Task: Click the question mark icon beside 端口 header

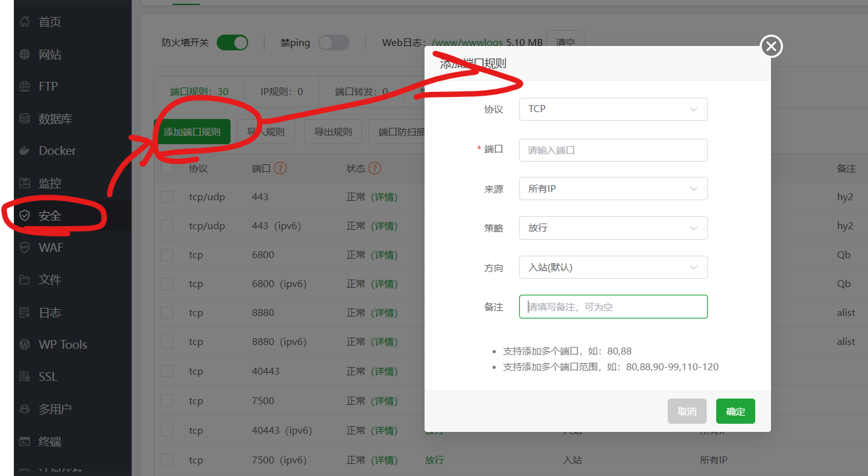Action: [x=280, y=169]
